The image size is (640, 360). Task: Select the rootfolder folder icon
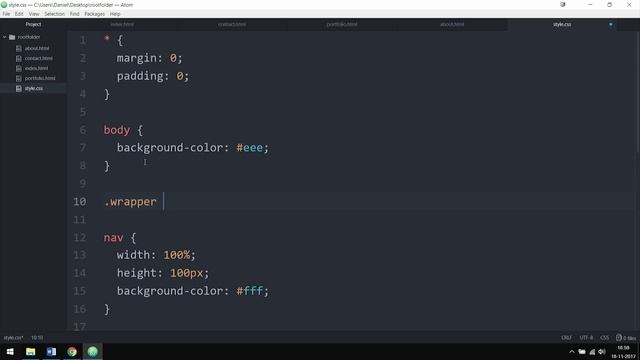(x=12, y=37)
